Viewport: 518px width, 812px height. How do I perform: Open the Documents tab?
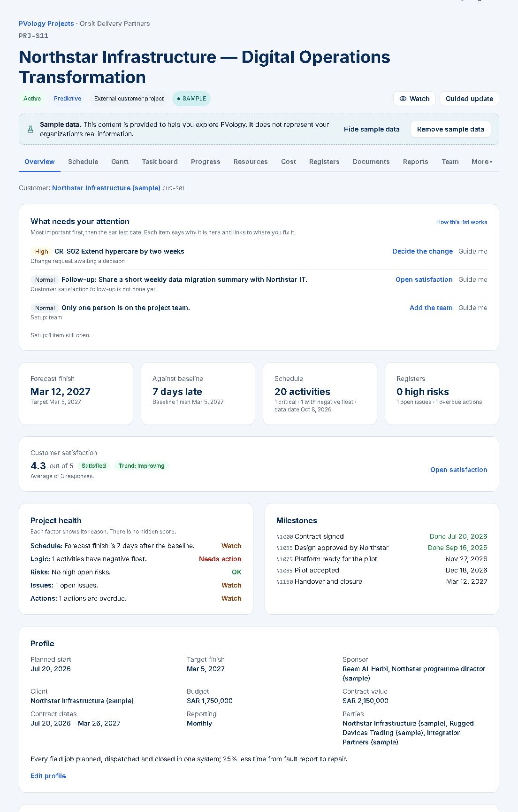click(371, 162)
